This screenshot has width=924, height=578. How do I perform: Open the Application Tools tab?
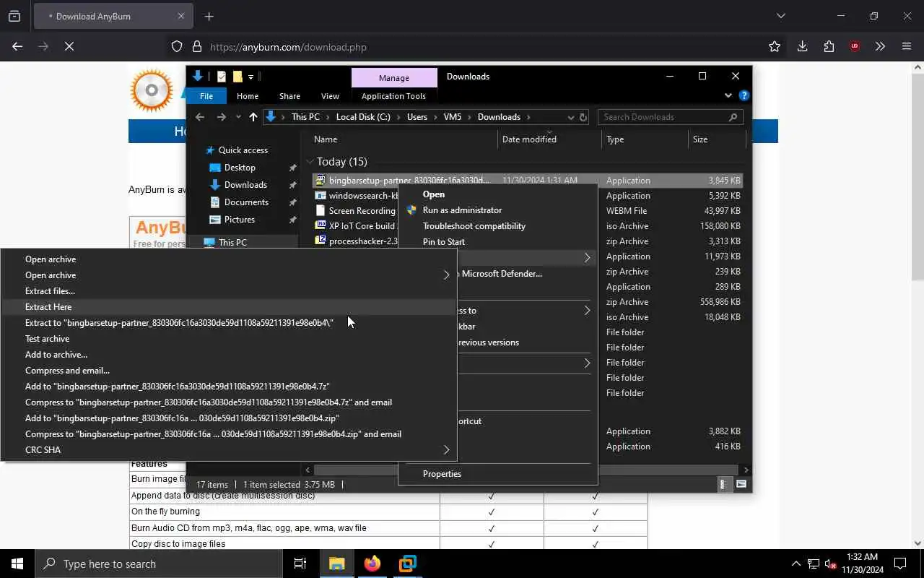(x=393, y=96)
